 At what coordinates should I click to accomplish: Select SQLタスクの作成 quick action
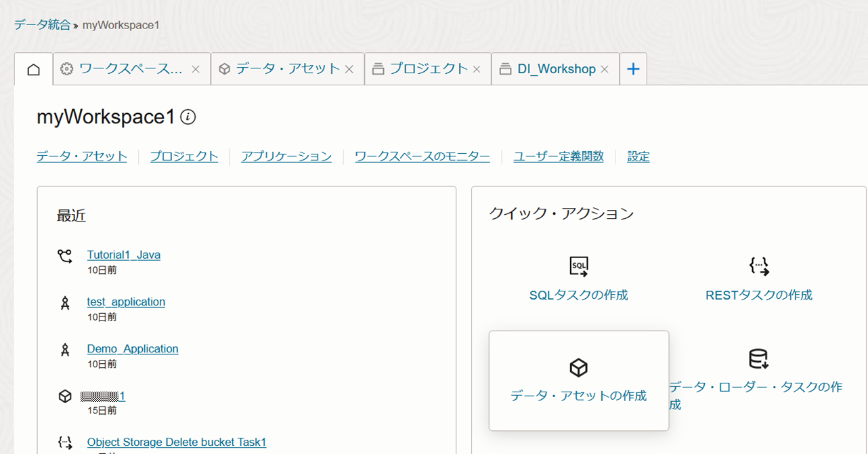[x=579, y=295]
